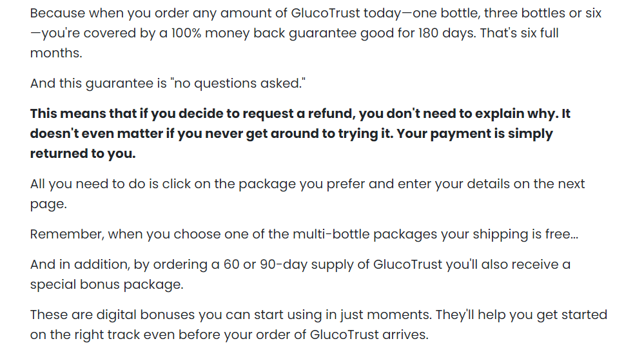The width and height of the screenshot is (644, 359).
Task: Click the sentence "All you need to do is click"
Action: click(x=307, y=194)
